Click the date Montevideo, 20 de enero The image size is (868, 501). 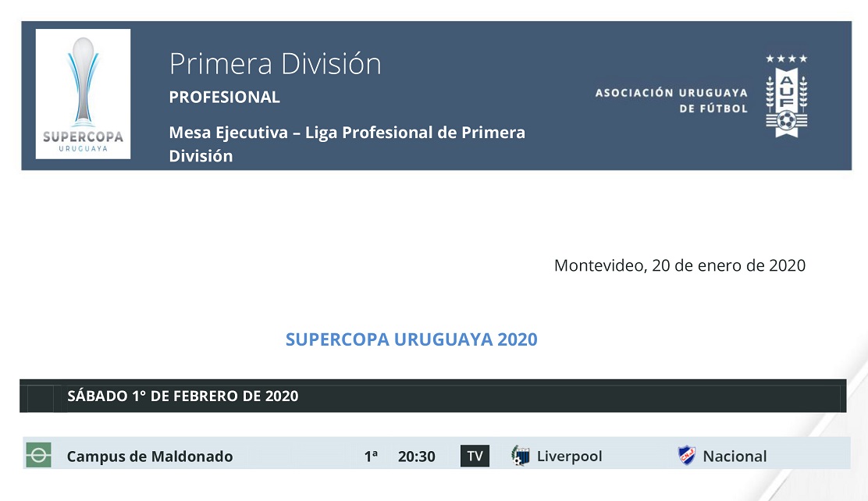pos(680,266)
